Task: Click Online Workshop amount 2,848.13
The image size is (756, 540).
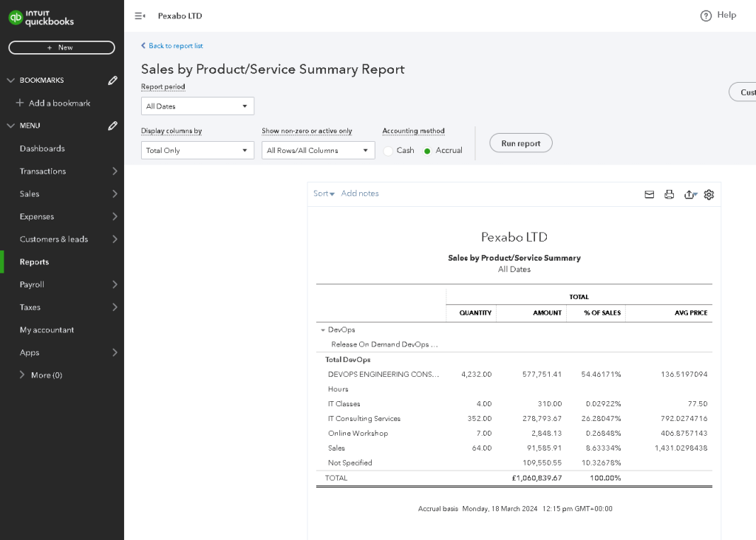Action: click(x=546, y=434)
